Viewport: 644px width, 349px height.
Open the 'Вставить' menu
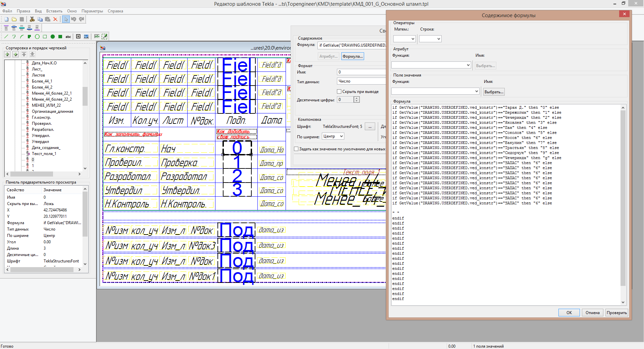click(54, 11)
